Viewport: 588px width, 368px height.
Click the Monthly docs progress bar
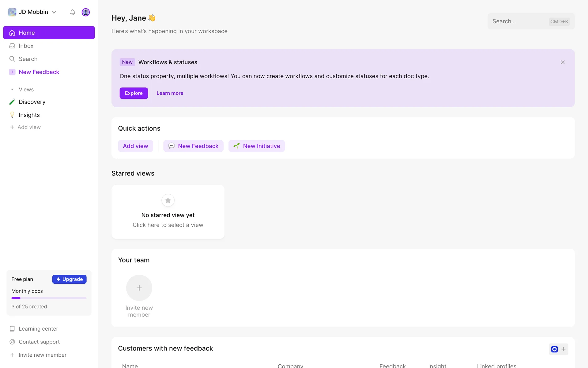(49, 298)
